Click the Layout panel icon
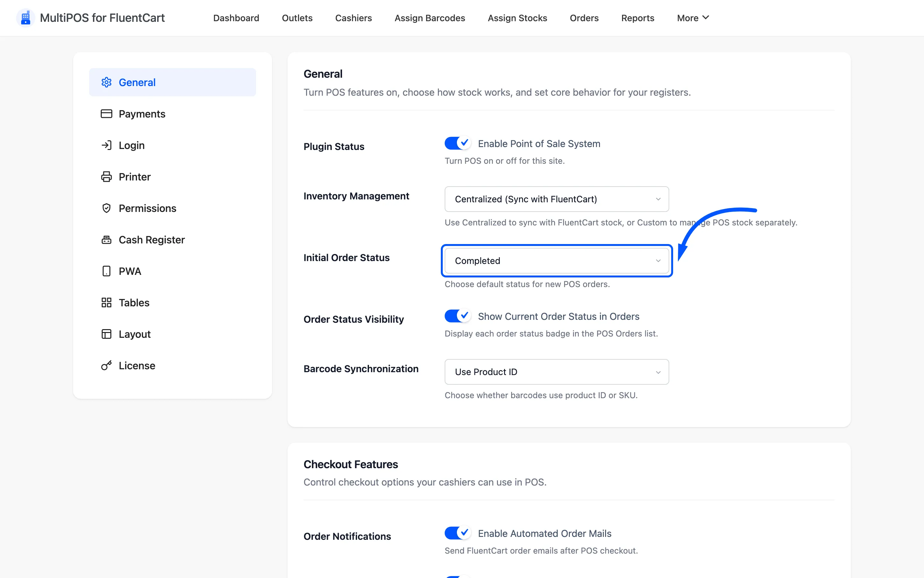Screen dimensions: 924x578 pyautogui.click(x=106, y=334)
